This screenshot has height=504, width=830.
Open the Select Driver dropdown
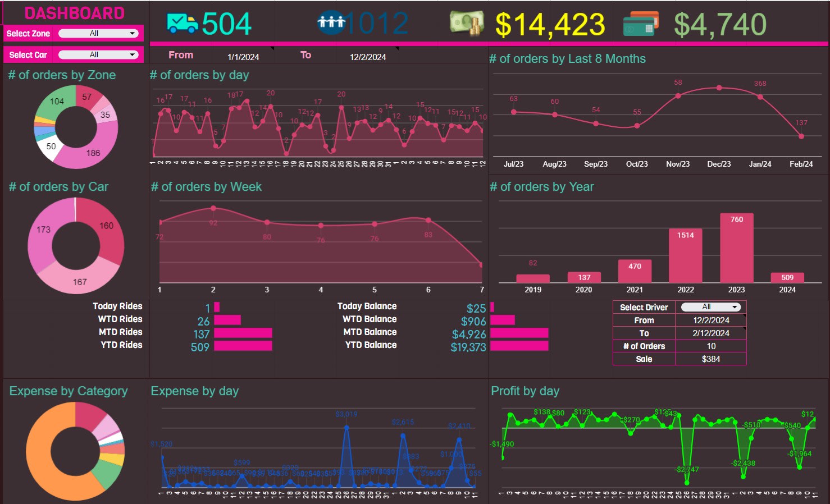pyautogui.click(x=711, y=307)
